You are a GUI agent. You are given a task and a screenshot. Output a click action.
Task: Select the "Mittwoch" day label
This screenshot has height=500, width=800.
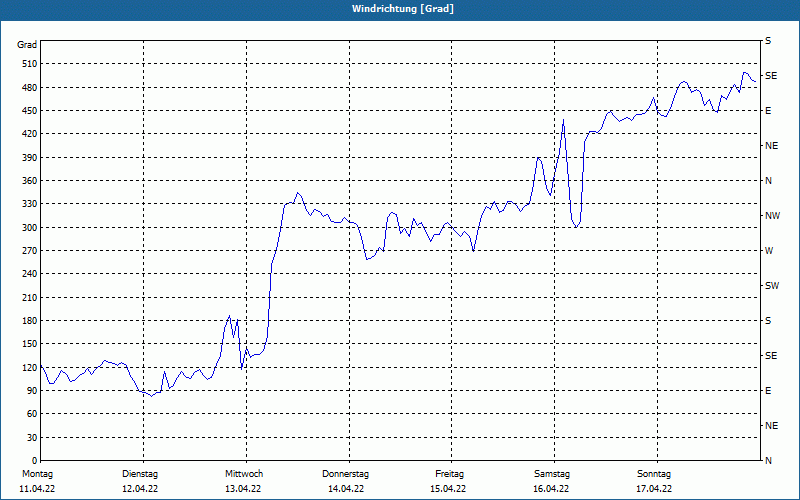click(x=244, y=474)
